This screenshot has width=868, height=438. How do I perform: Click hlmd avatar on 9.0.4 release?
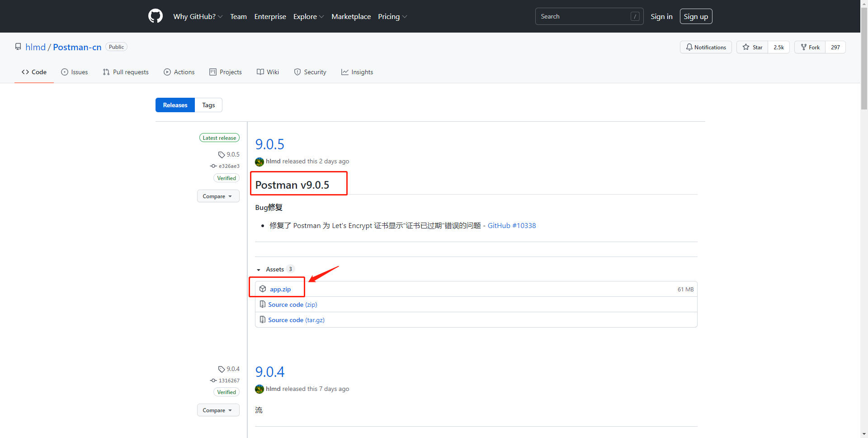pyautogui.click(x=259, y=389)
